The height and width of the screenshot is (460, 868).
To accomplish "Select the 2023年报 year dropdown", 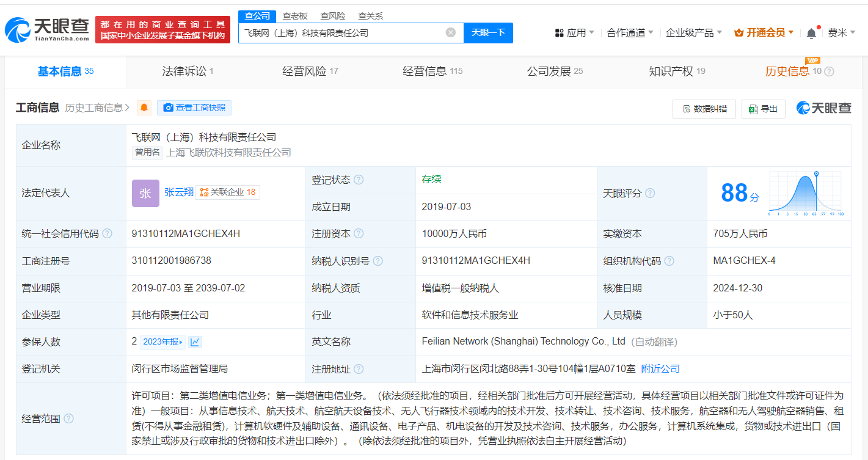I will (x=162, y=342).
